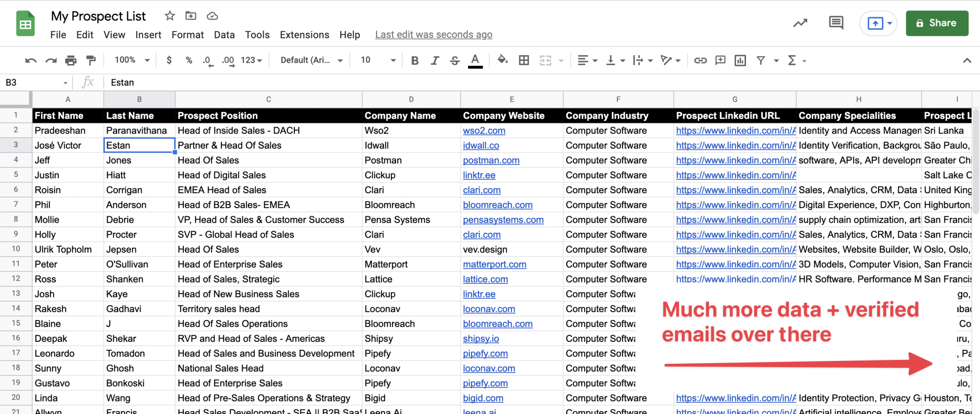
Task: Open the View menu
Action: pos(114,35)
